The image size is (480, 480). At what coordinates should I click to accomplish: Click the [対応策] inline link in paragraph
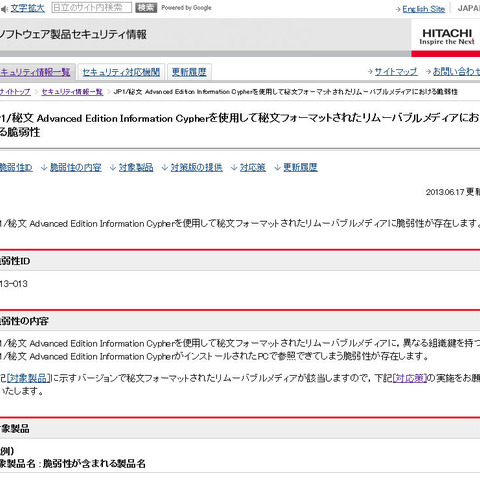410,378
